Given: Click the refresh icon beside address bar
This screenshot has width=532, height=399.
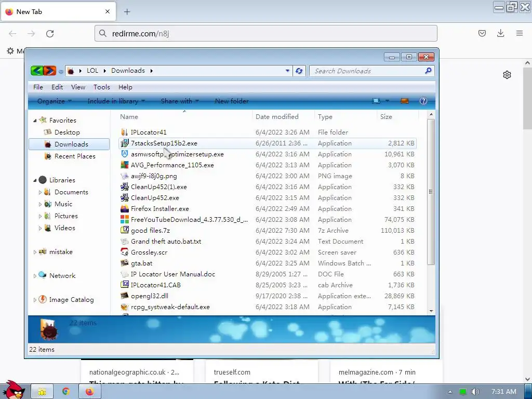Looking at the screenshot, I should pyautogui.click(x=299, y=71).
